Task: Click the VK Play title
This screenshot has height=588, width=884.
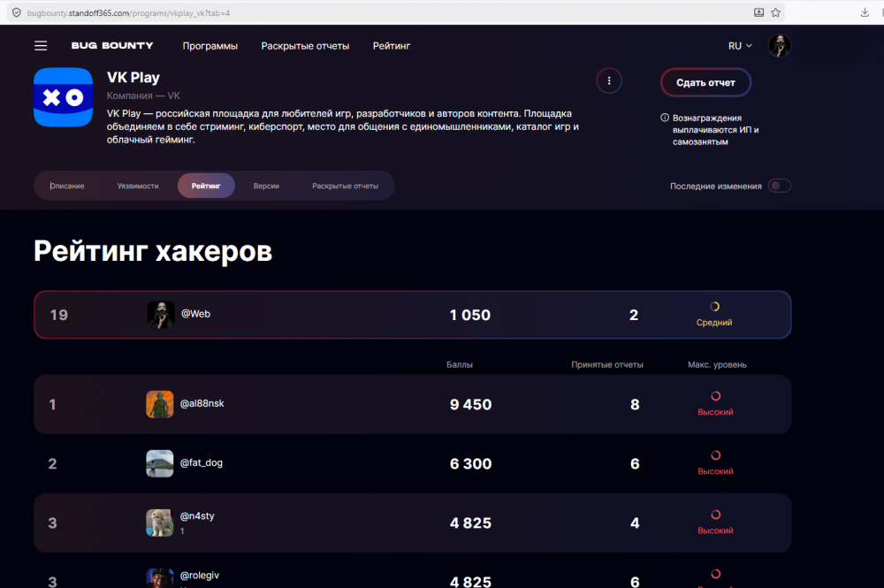Action: point(133,77)
